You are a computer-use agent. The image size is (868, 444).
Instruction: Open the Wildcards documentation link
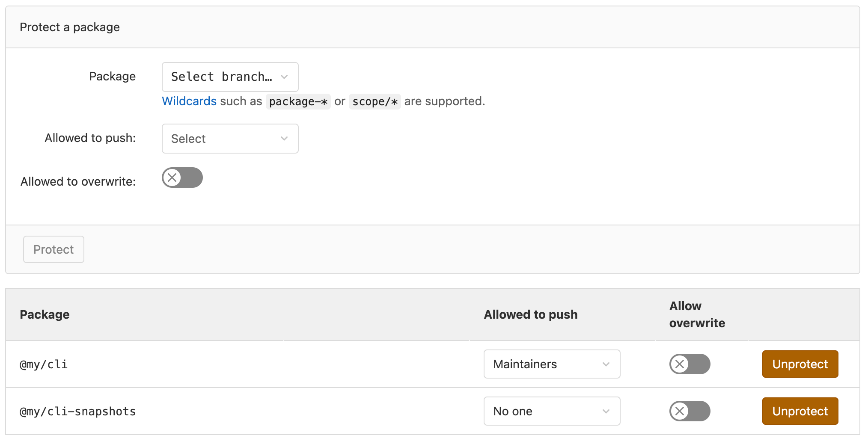tap(189, 101)
